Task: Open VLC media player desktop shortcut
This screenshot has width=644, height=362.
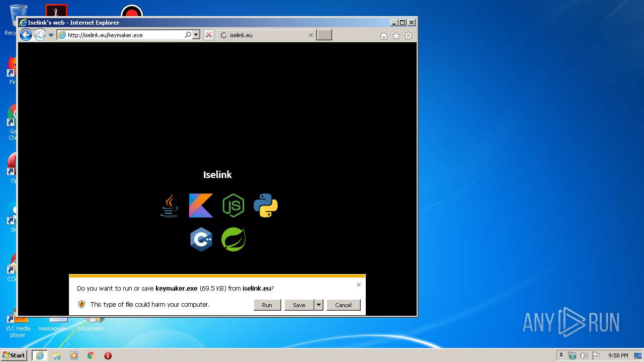Action: coord(18,327)
